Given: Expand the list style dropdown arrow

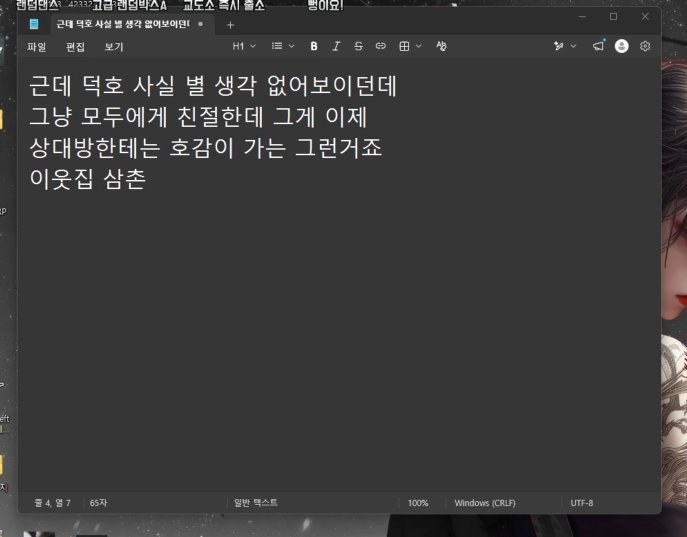Looking at the screenshot, I should tap(291, 46).
